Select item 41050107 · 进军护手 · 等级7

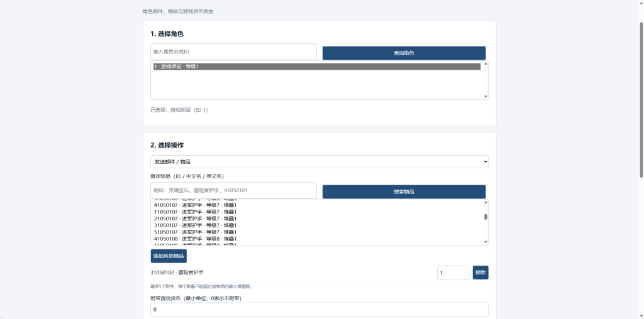click(x=317, y=205)
